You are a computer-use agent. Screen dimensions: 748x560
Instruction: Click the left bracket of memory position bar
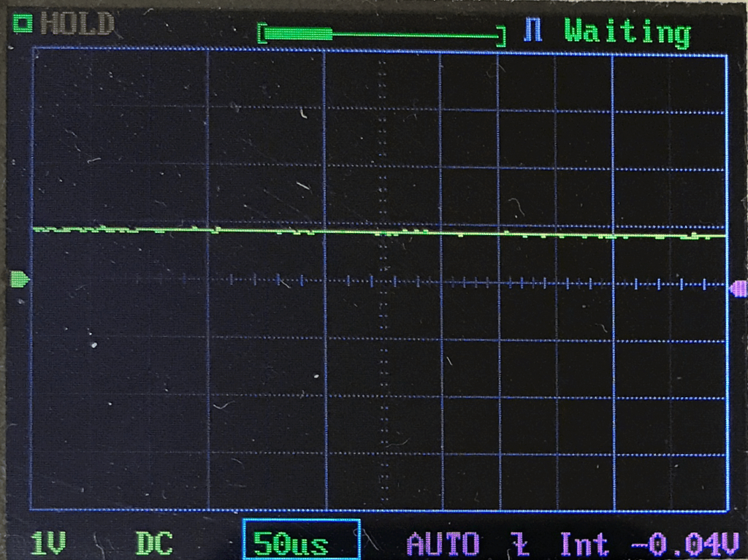[262, 34]
